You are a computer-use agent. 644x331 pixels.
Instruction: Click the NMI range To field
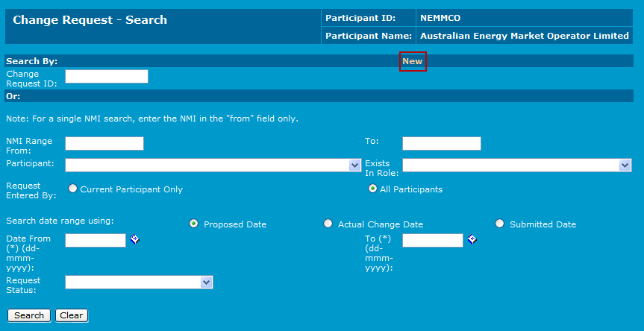442,143
